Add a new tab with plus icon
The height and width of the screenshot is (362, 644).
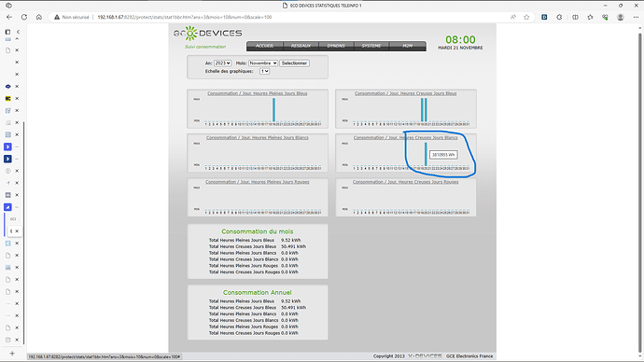pos(12,354)
